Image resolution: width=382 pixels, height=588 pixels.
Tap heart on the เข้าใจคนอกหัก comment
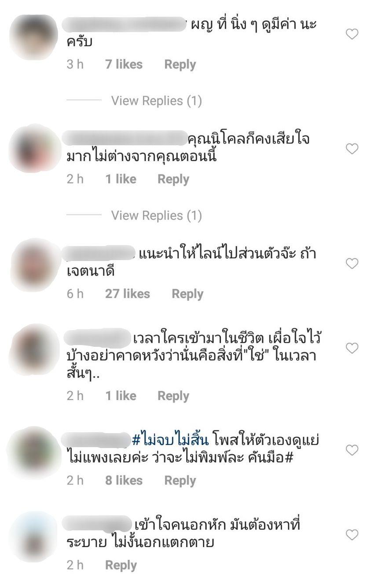tap(352, 535)
